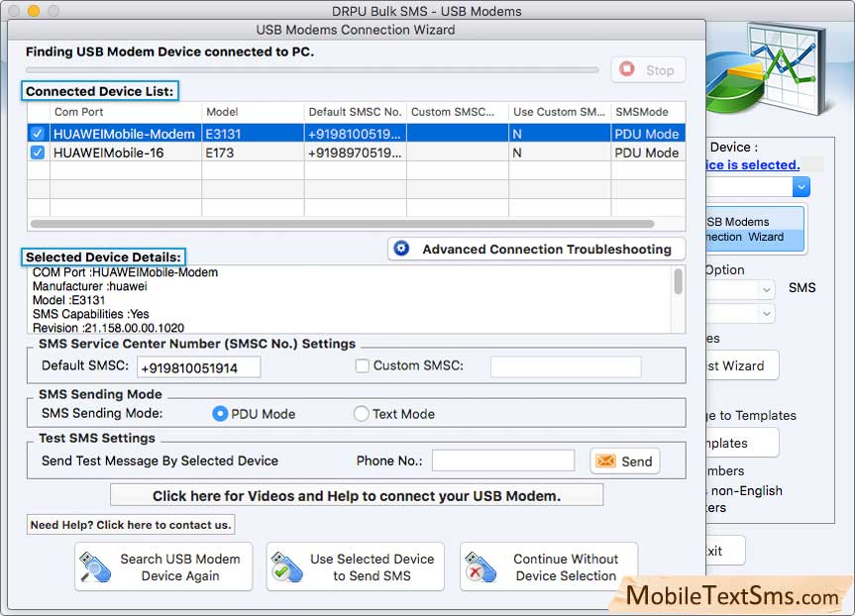This screenshot has width=855, height=616.
Task: Uncheck the HUAWEIMobile-16 device checkbox
Action: 38,153
